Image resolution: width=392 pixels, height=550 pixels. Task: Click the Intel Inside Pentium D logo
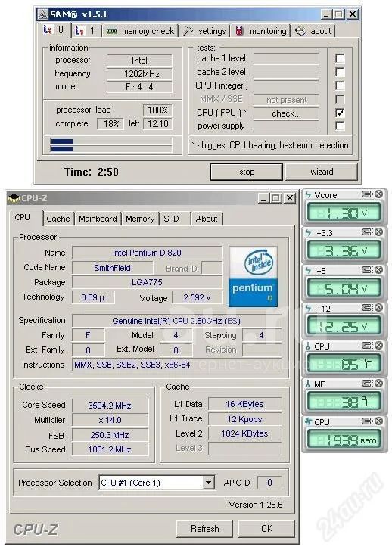[x=253, y=276]
